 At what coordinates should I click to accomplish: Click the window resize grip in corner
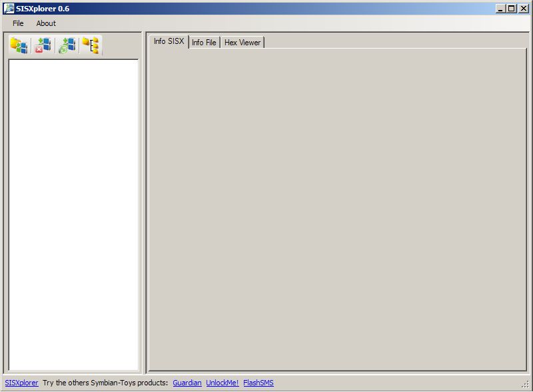[x=525, y=384]
